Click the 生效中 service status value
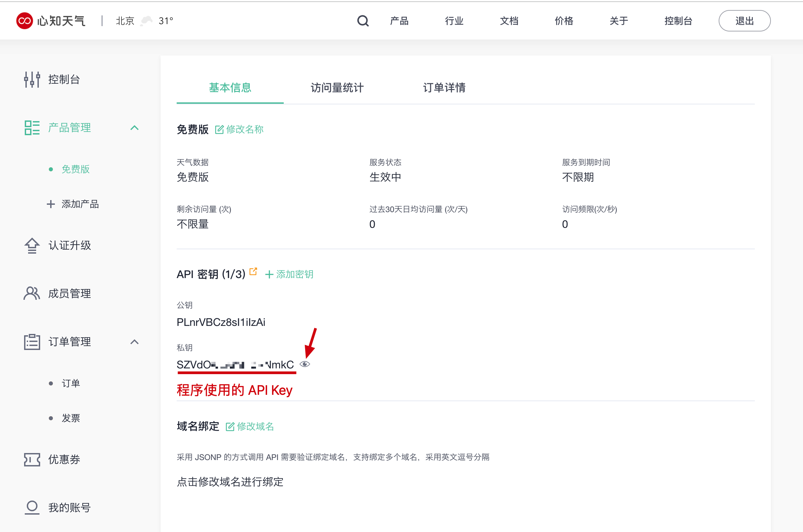The width and height of the screenshot is (803, 532). (x=385, y=177)
